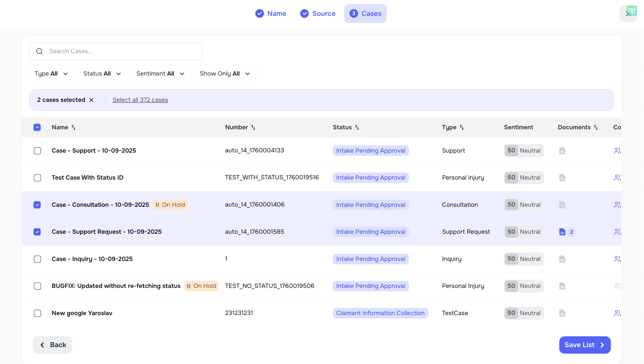Viewport: 644px width, 364px height.
Task: Expand the Sentiment All dropdown
Action: pyautogui.click(x=161, y=74)
